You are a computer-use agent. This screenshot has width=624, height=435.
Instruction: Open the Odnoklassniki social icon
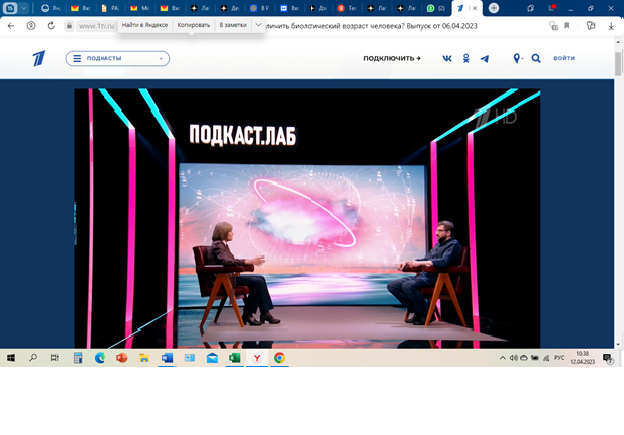click(x=466, y=59)
